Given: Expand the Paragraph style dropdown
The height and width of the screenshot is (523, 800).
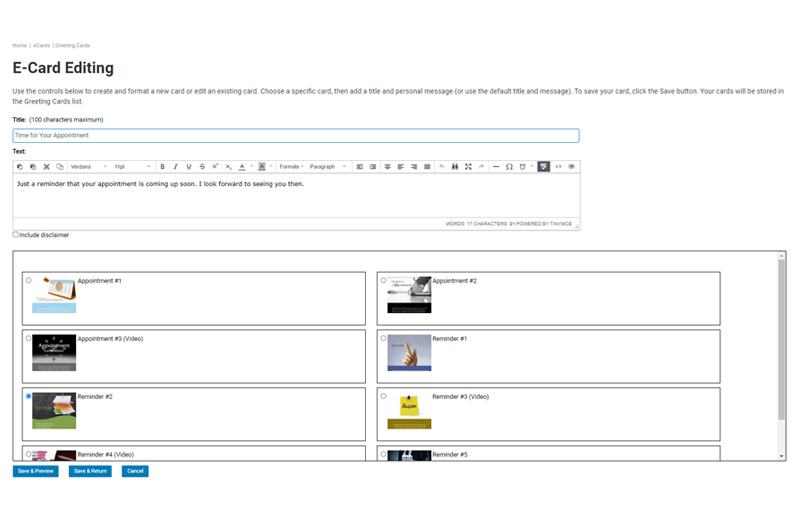Looking at the screenshot, I should 328,167.
